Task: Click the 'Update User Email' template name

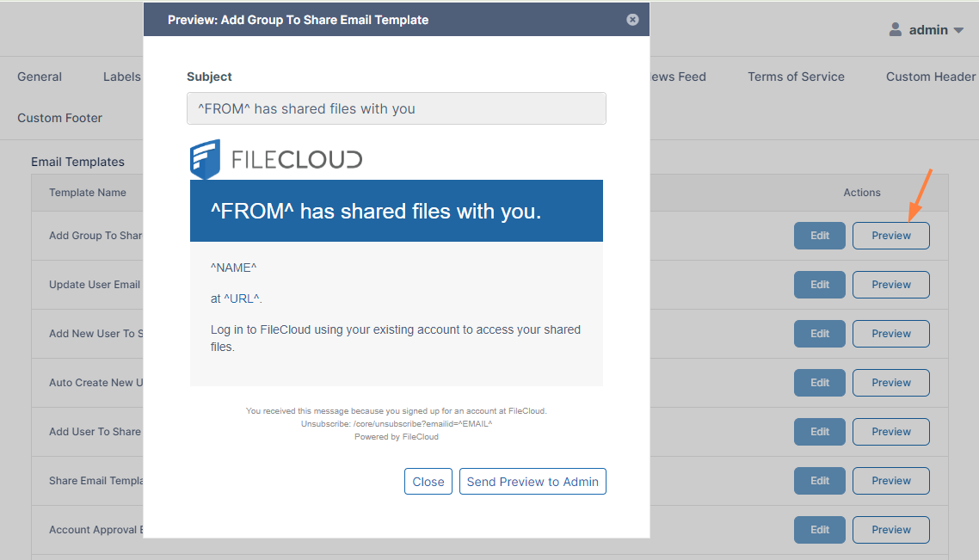Action: [x=95, y=285]
